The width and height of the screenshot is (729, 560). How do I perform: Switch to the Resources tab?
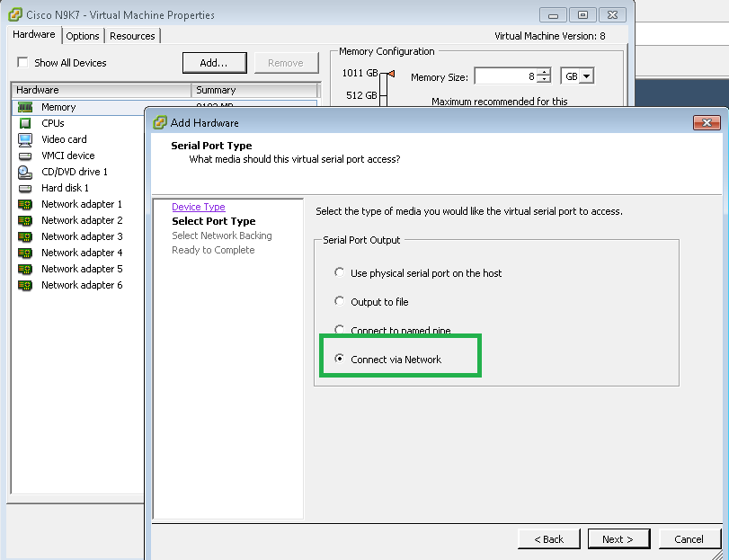coord(132,36)
